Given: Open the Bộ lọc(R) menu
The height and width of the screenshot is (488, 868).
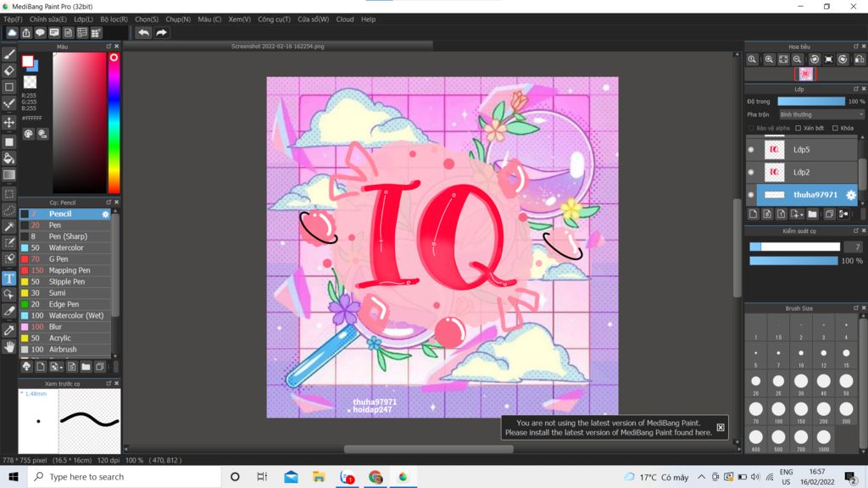Looking at the screenshot, I should 114,19.
